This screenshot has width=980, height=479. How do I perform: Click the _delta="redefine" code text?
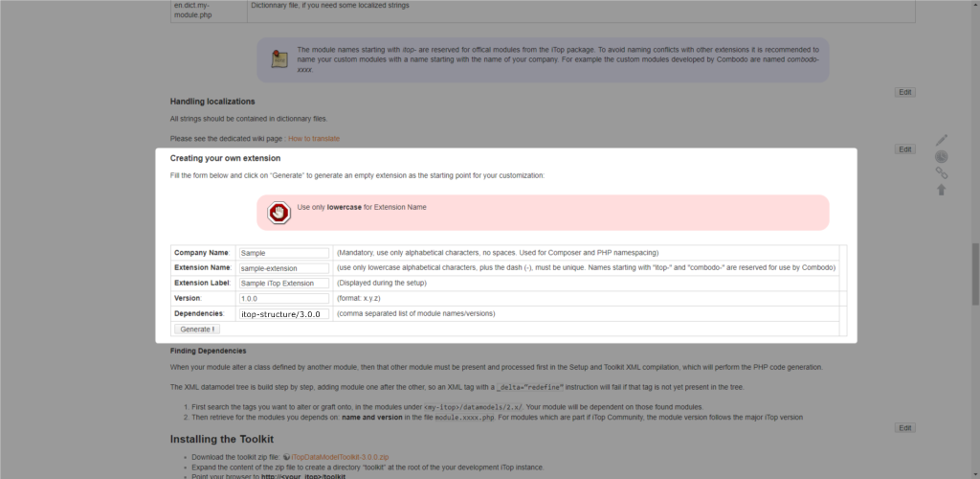[530, 387]
